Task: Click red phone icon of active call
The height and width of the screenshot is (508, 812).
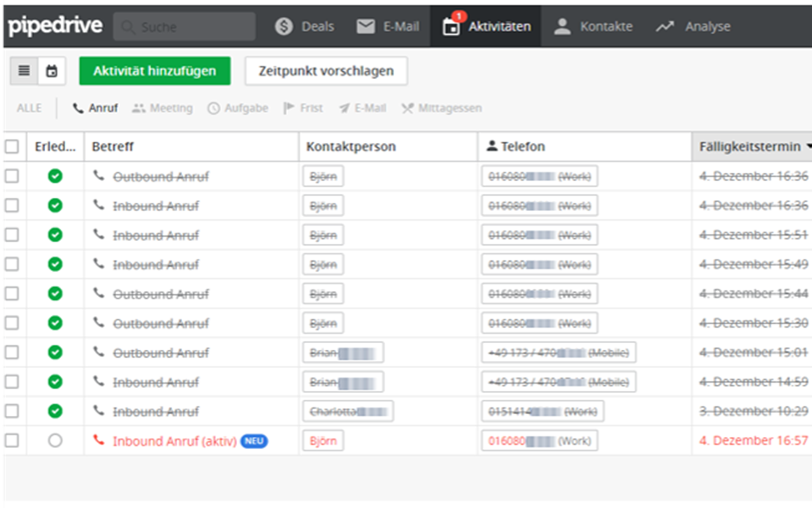Action: (x=99, y=440)
